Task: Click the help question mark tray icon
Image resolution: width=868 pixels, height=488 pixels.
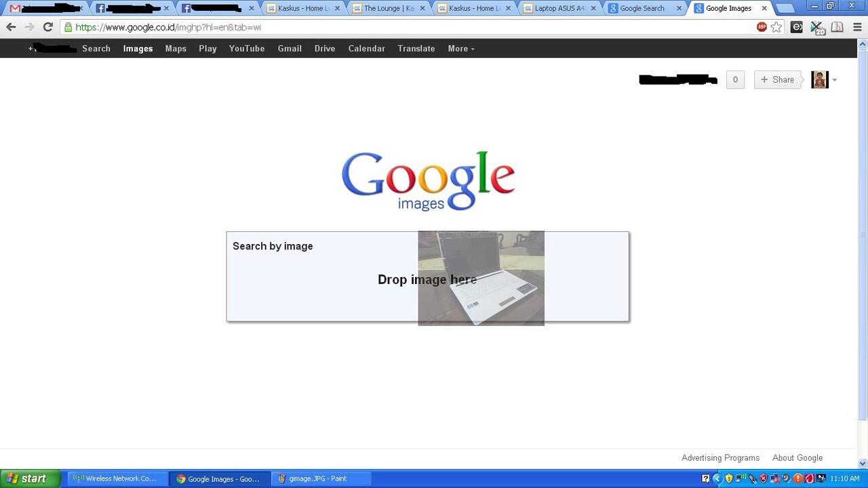Action: tap(706, 479)
